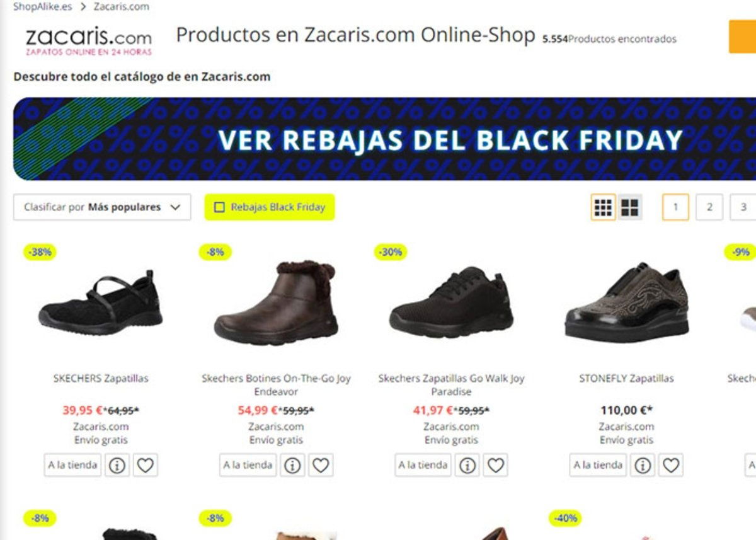Image resolution: width=756 pixels, height=540 pixels.
Task: Click A la tienda for SKECHERS Zapatillas
Action: (x=73, y=466)
